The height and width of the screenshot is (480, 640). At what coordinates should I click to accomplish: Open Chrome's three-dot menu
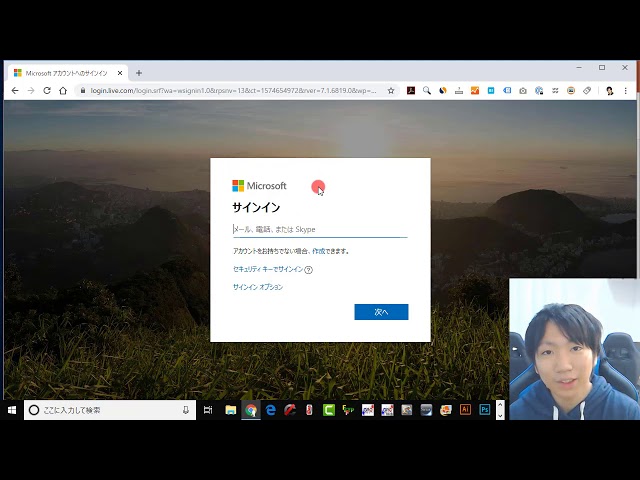[625, 91]
